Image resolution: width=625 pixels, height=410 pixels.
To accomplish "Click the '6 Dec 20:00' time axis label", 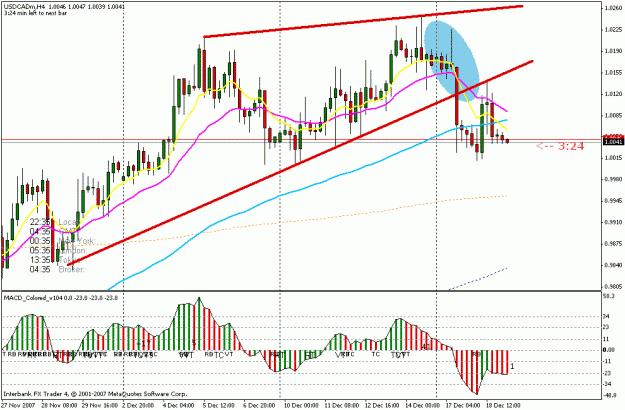I will [259, 405].
